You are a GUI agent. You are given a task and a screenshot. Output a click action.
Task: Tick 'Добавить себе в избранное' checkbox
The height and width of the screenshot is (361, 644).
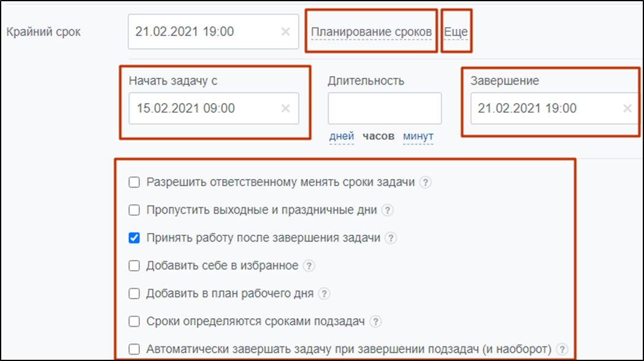coord(134,266)
